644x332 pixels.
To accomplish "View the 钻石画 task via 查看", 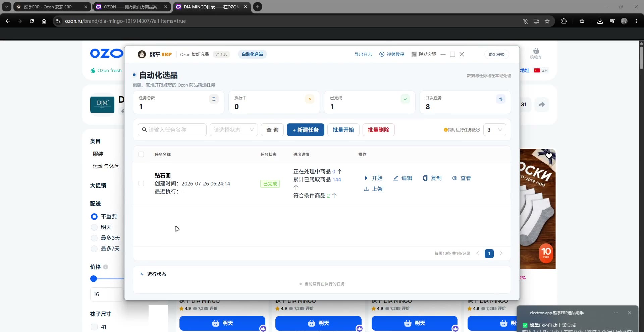I will [x=462, y=178].
